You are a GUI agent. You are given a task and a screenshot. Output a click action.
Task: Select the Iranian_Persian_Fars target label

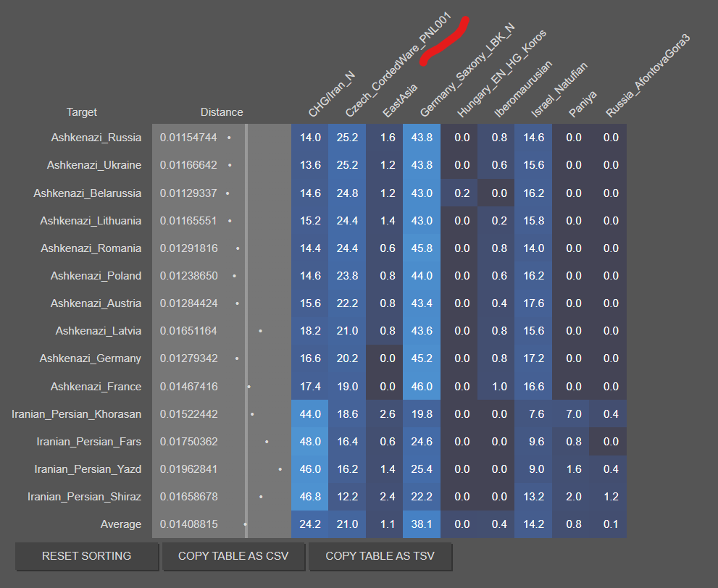tap(89, 442)
